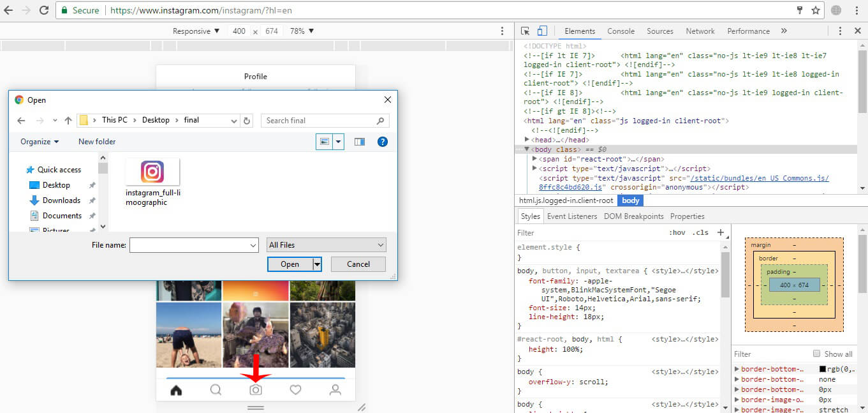Tap the Instagram home icon
The width and height of the screenshot is (868, 413).
click(176, 390)
